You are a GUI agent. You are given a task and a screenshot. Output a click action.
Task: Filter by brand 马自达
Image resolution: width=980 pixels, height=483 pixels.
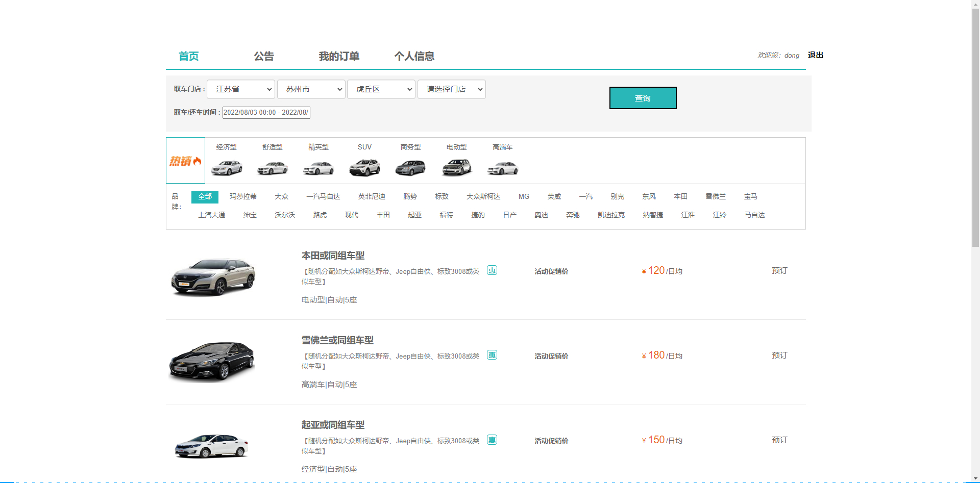tap(755, 215)
